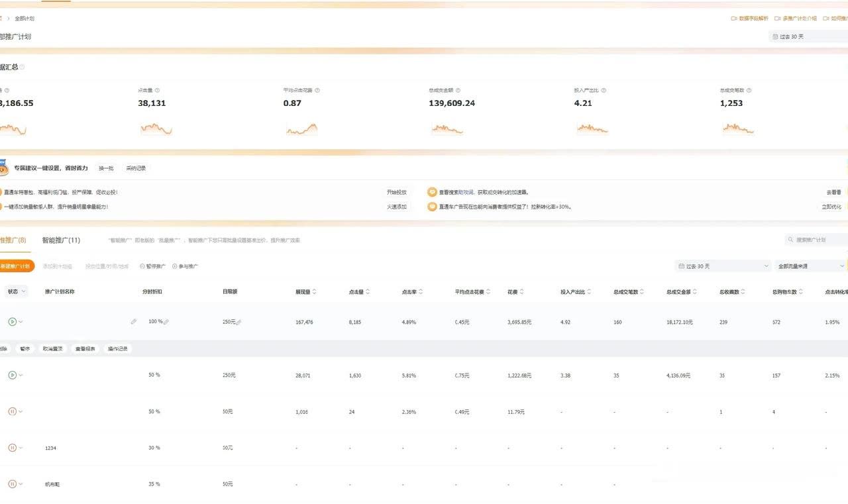Click the 点击量 trend sparkline under 38,131
Screen dimensions: 848x504
pyautogui.click(x=156, y=128)
